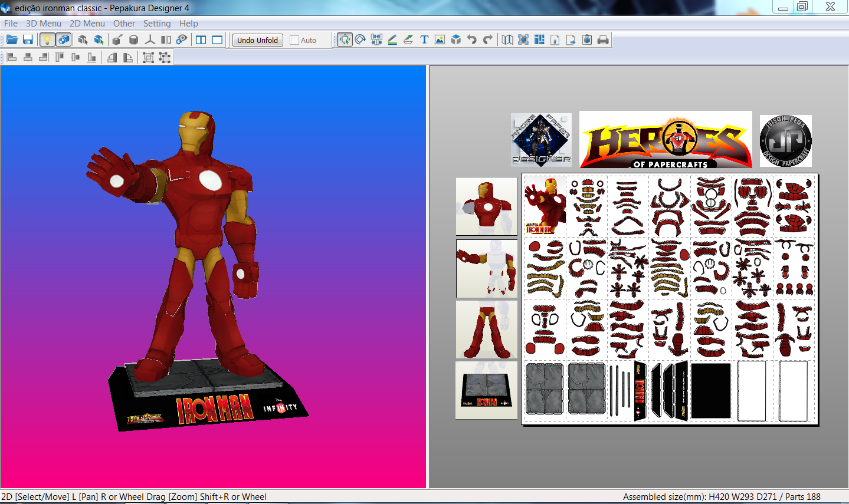This screenshot has width=849, height=504.
Task: Select the upper torso preview thumbnail
Action: (487, 206)
